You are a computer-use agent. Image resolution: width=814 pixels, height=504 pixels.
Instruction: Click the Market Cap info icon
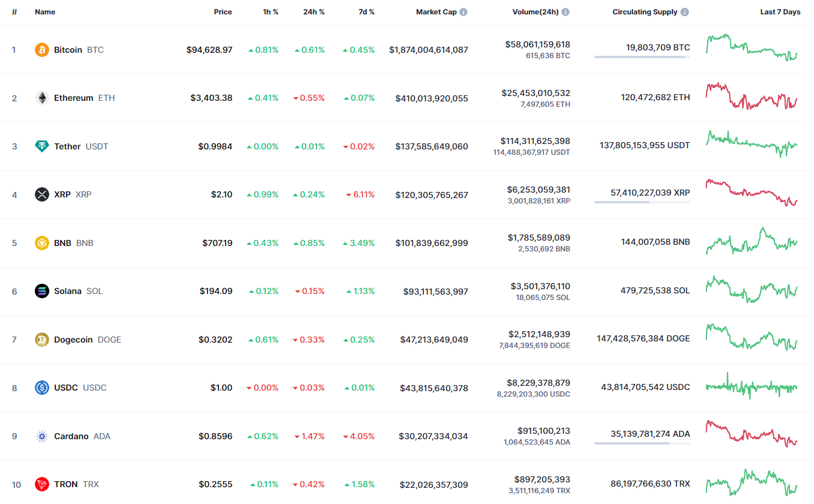463,12
